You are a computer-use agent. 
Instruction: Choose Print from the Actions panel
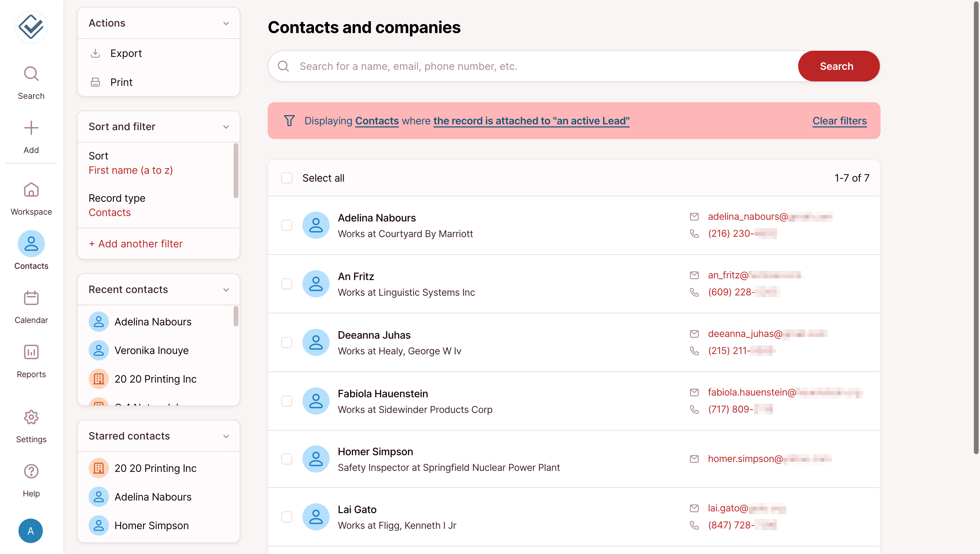coord(121,82)
